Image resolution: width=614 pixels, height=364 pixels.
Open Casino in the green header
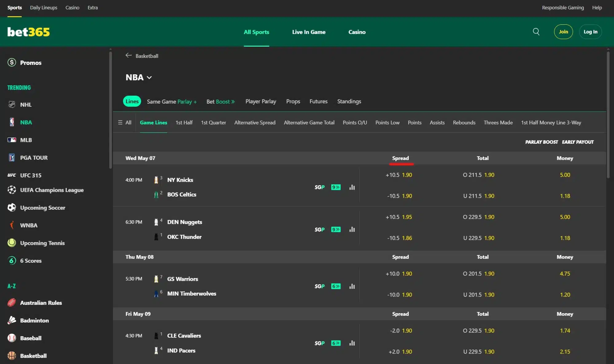pyautogui.click(x=357, y=32)
